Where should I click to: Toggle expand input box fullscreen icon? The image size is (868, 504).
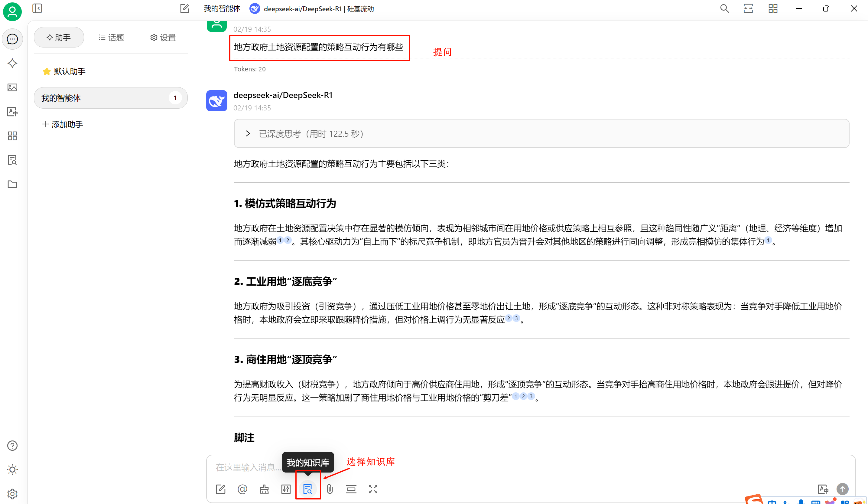(x=373, y=489)
